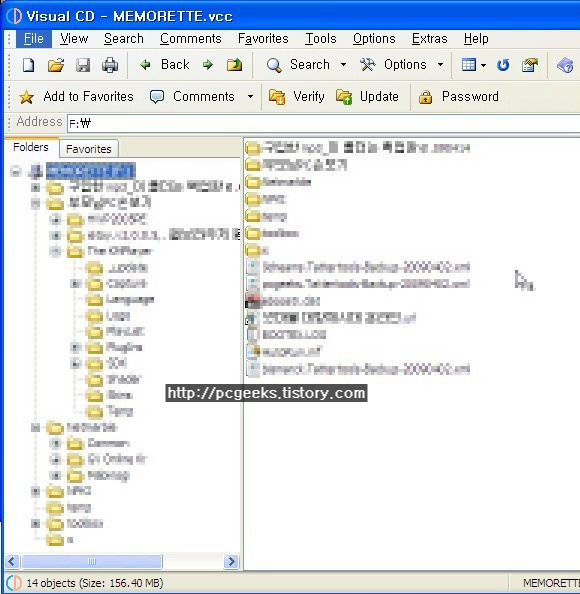
Task: Click the Update button
Action: point(367,97)
